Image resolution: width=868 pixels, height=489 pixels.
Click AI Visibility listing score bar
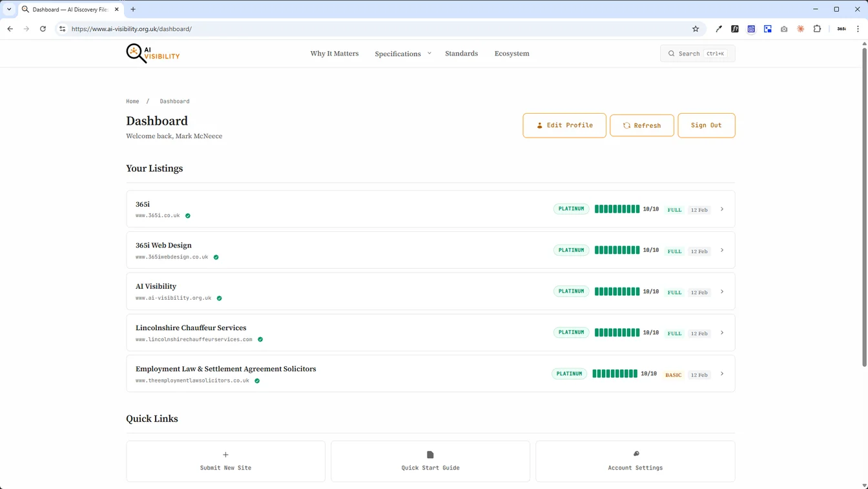(x=617, y=291)
